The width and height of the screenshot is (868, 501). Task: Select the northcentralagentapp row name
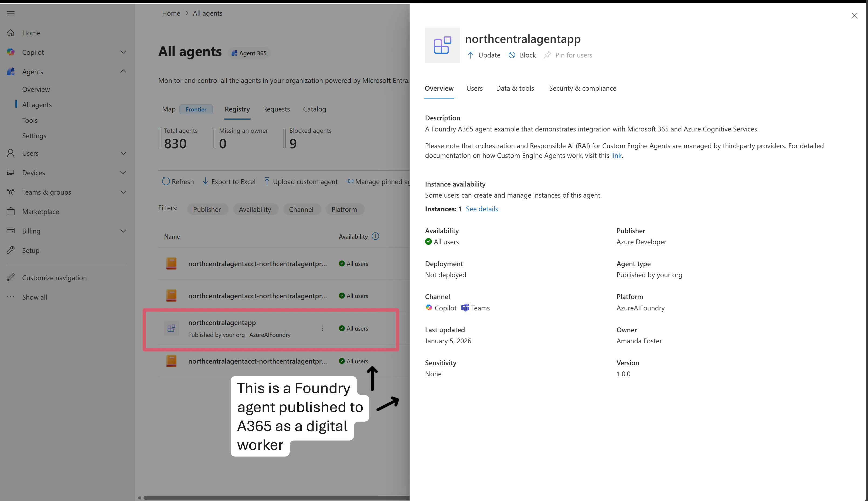point(222,323)
